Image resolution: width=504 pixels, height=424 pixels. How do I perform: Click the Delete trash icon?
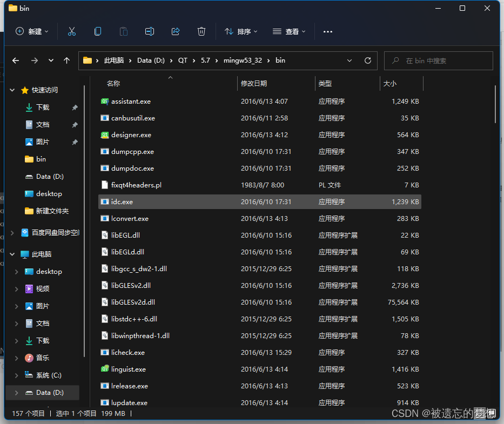[x=201, y=31]
